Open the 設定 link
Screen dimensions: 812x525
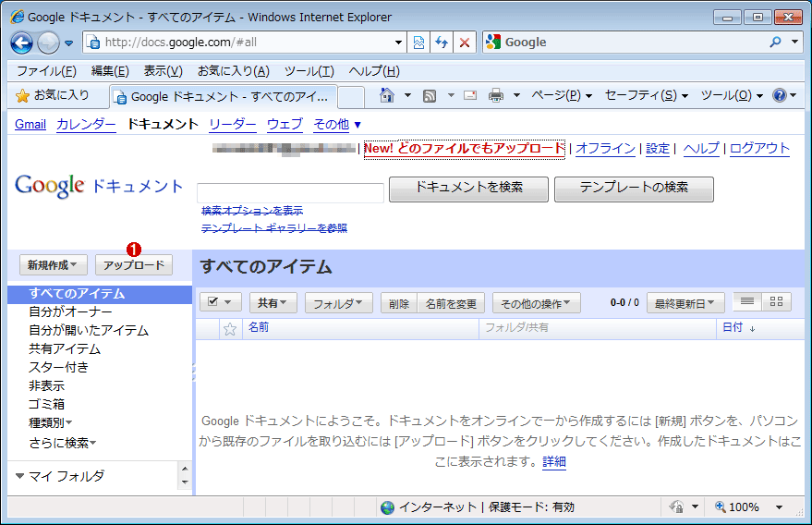pos(658,148)
